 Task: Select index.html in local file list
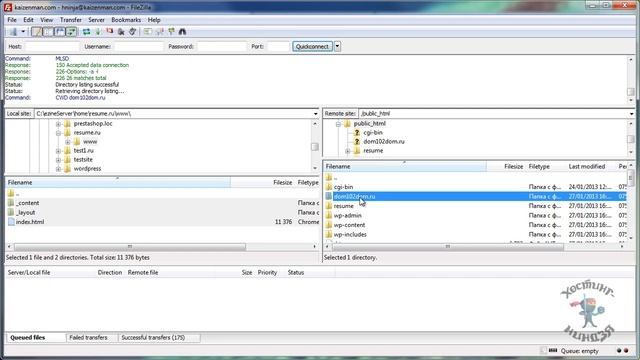click(x=30, y=222)
